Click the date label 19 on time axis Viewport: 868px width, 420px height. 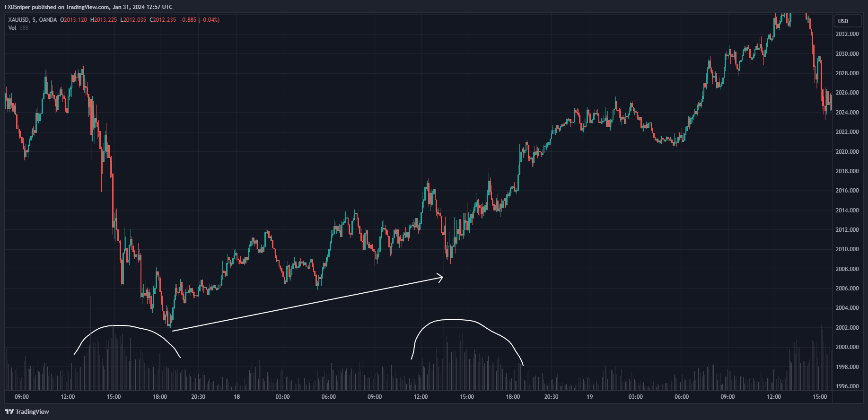589,397
